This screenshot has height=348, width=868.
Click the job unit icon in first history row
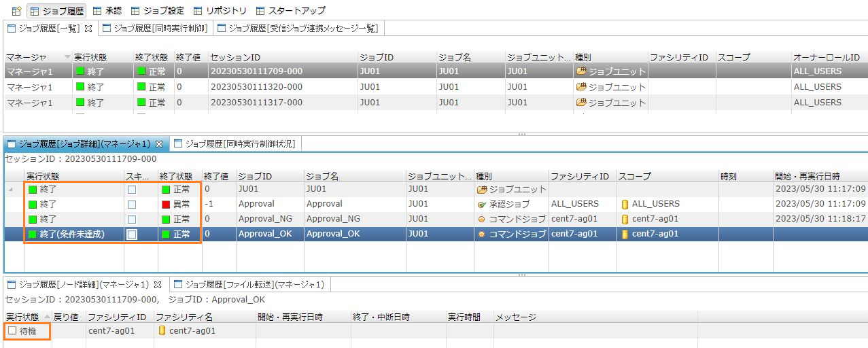click(580, 71)
